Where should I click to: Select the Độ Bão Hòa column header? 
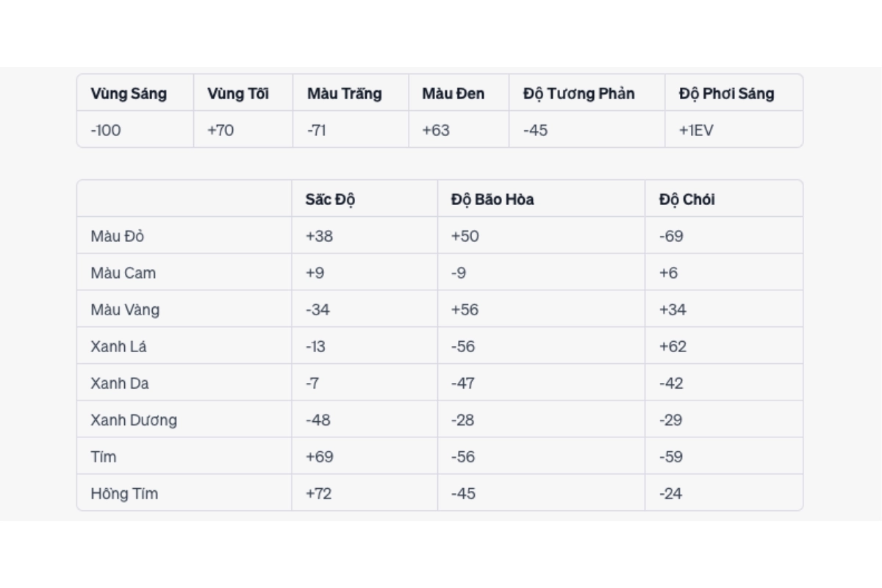492,200
